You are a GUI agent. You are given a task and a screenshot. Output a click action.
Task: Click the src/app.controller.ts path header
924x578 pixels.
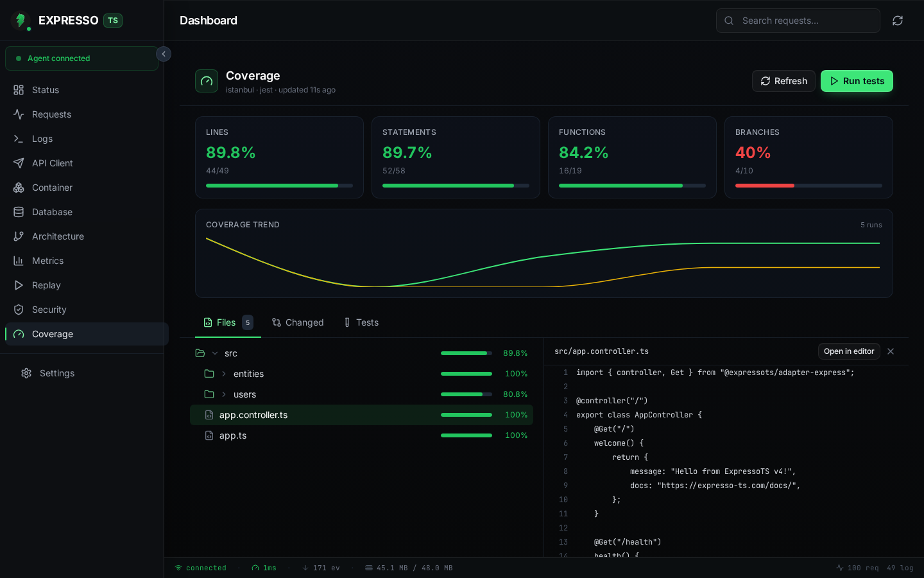tap(601, 351)
